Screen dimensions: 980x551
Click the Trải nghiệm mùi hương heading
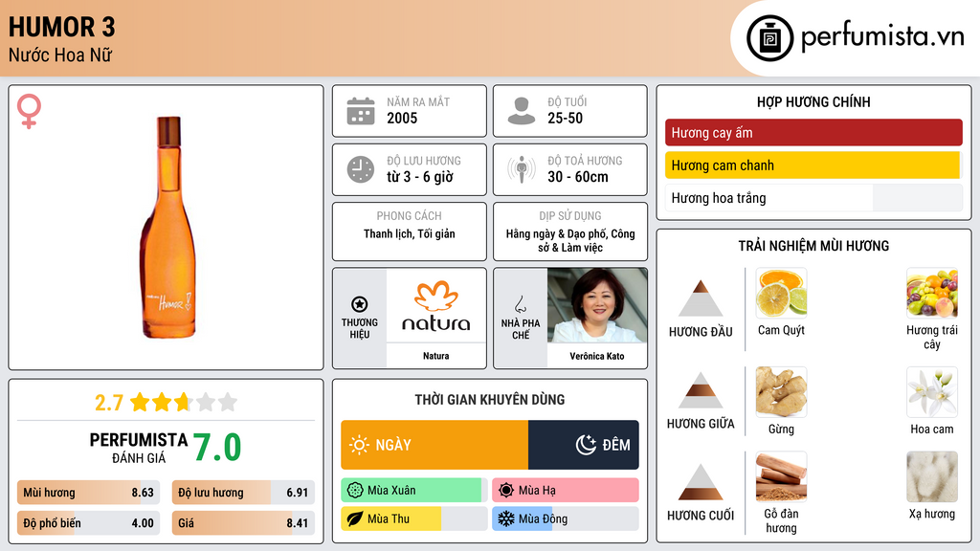(813, 246)
